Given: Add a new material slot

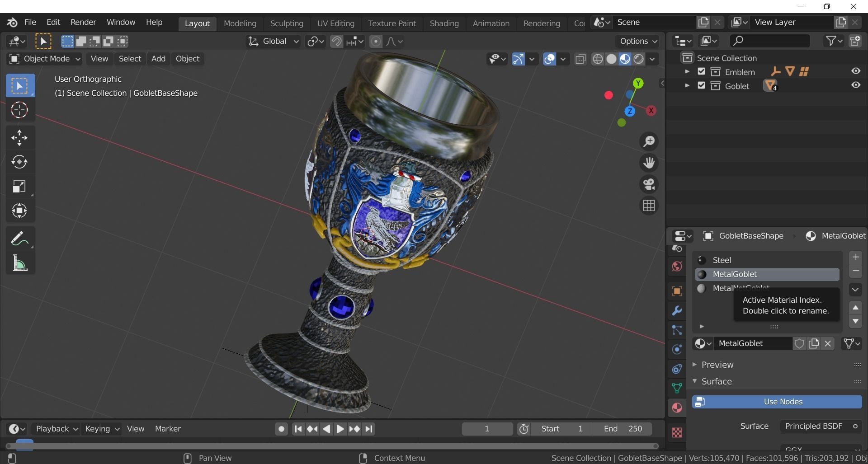Looking at the screenshot, I should point(855,257).
